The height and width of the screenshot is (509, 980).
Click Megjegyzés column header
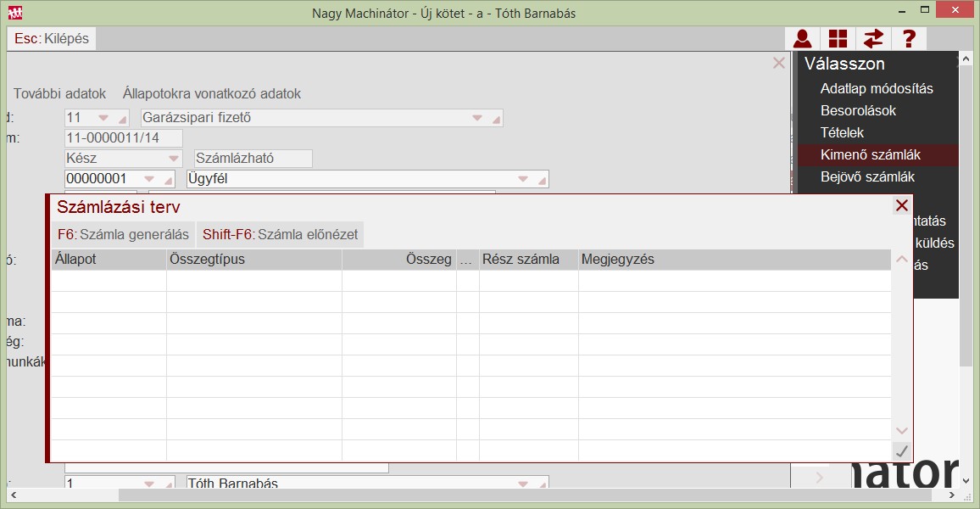point(735,260)
